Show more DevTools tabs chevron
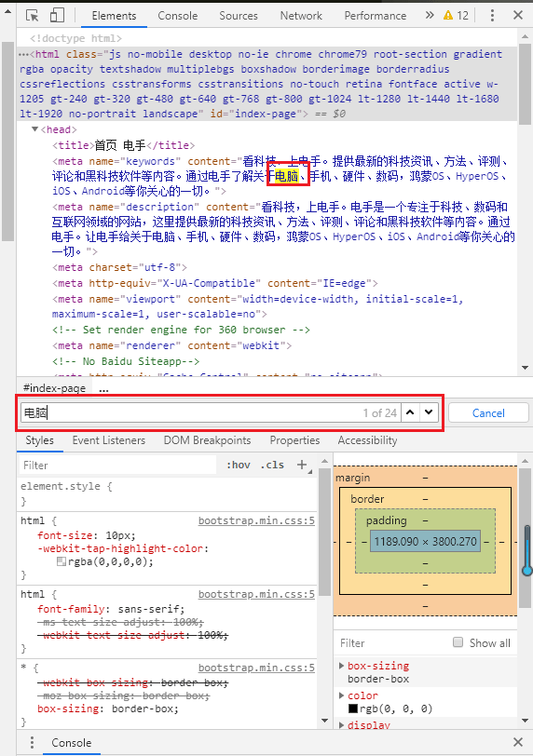 pyautogui.click(x=430, y=16)
